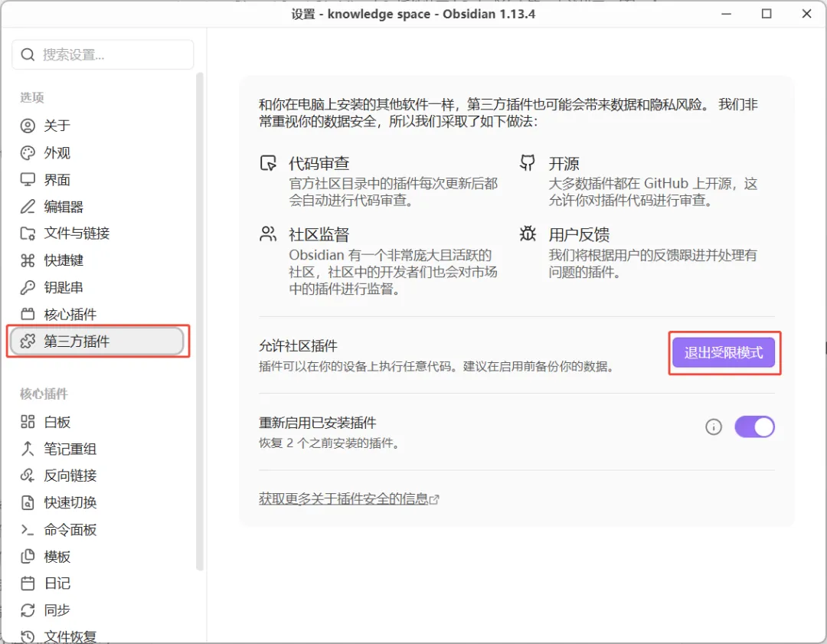
Task: Select the 第三方插件 tab
Action: click(x=97, y=342)
